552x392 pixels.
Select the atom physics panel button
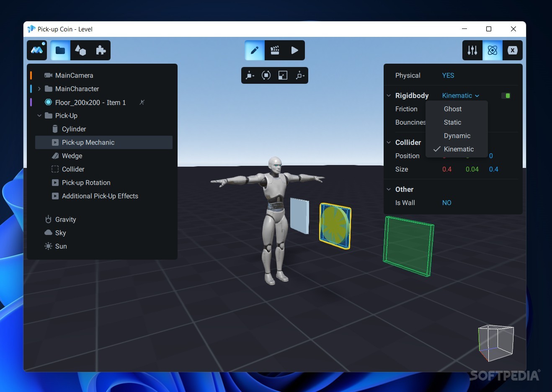[493, 50]
